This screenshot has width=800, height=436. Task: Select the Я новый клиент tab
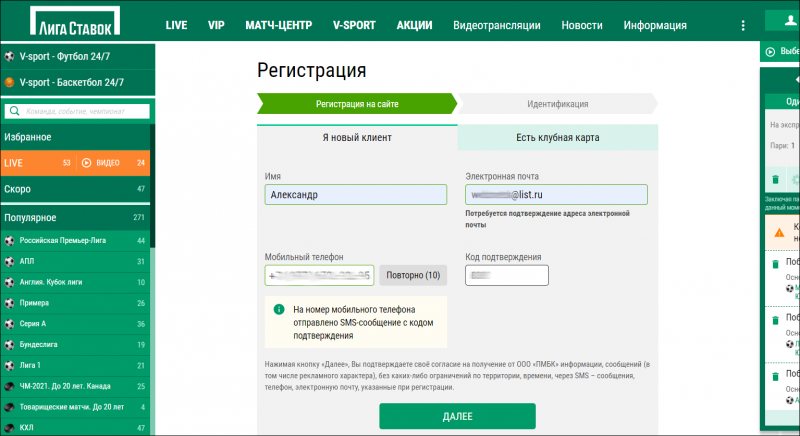(x=357, y=138)
